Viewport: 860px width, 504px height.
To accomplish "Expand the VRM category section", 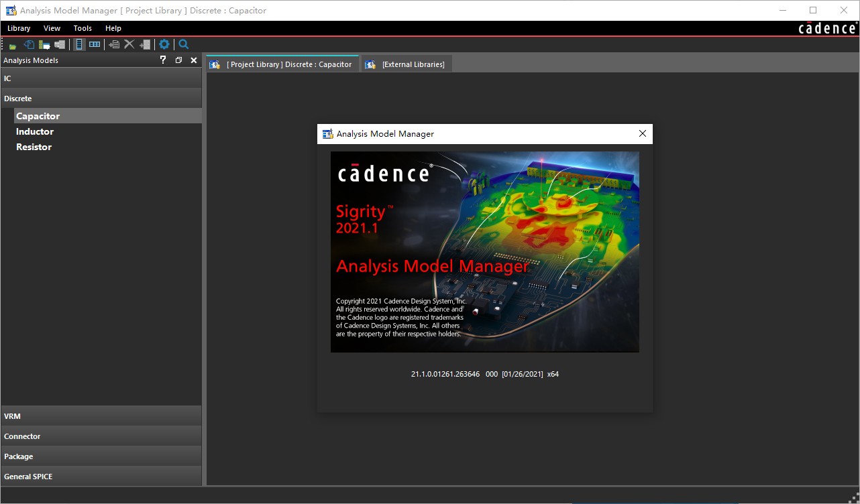I will (x=101, y=416).
